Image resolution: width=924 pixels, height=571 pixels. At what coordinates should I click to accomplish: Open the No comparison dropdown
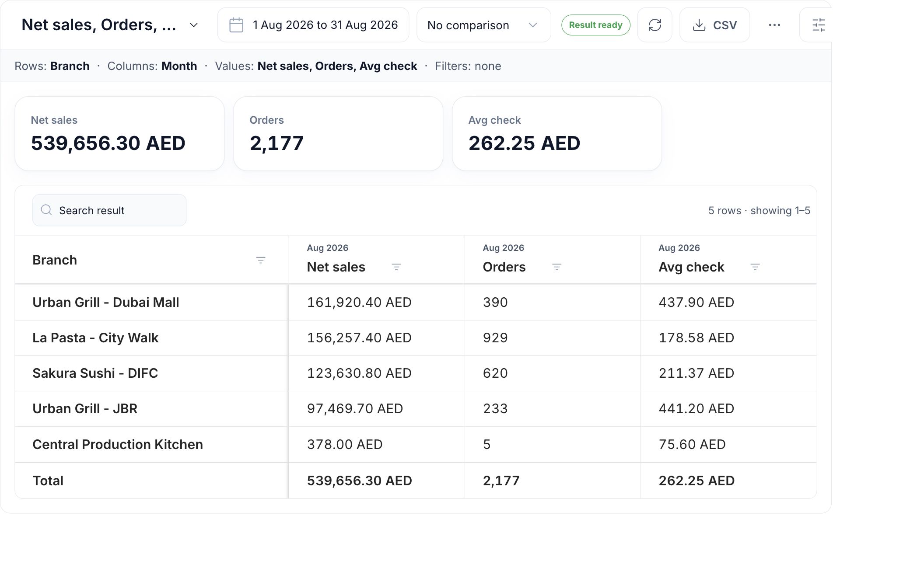(x=483, y=25)
